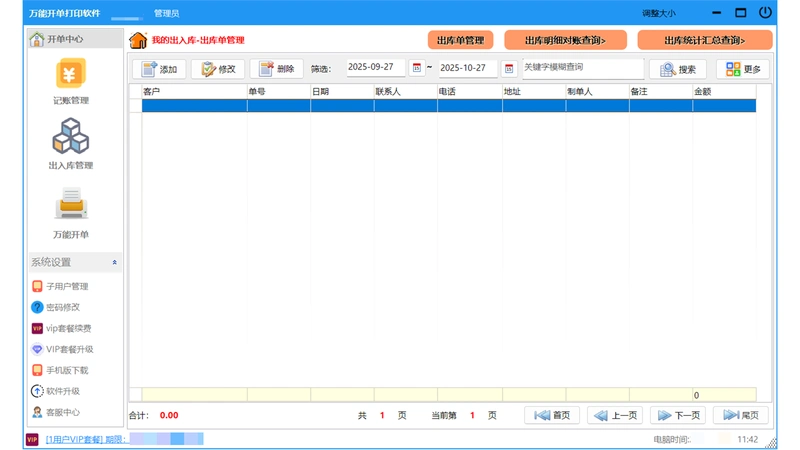Screen dimensions: 800x450
Task: Click the VIP套餐升级 diamond icon
Action: click(x=37, y=349)
